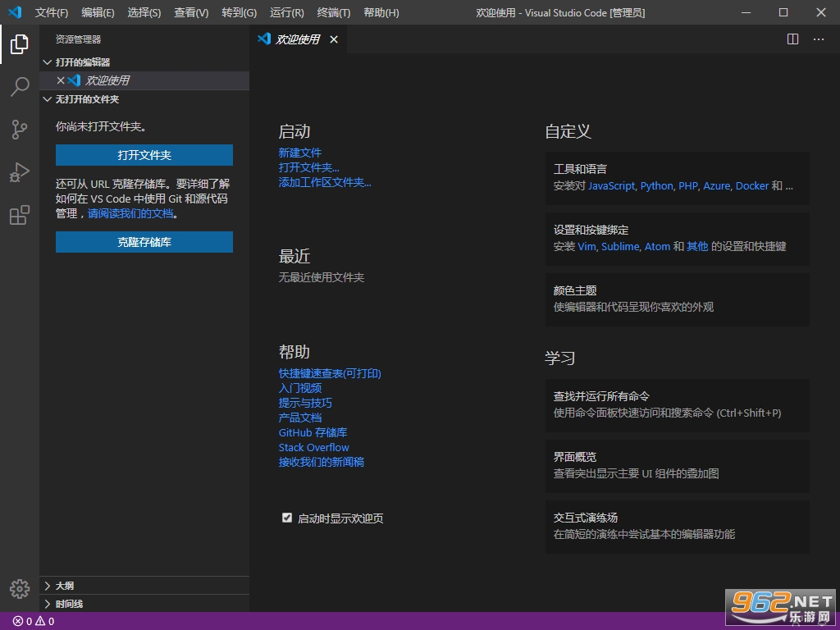Install PHP language support link
This screenshot has height=630, width=840.
coord(688,186)
